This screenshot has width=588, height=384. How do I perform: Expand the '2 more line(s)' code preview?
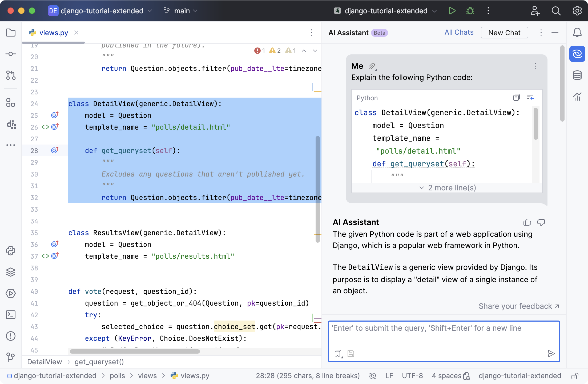tap(447, 188)
